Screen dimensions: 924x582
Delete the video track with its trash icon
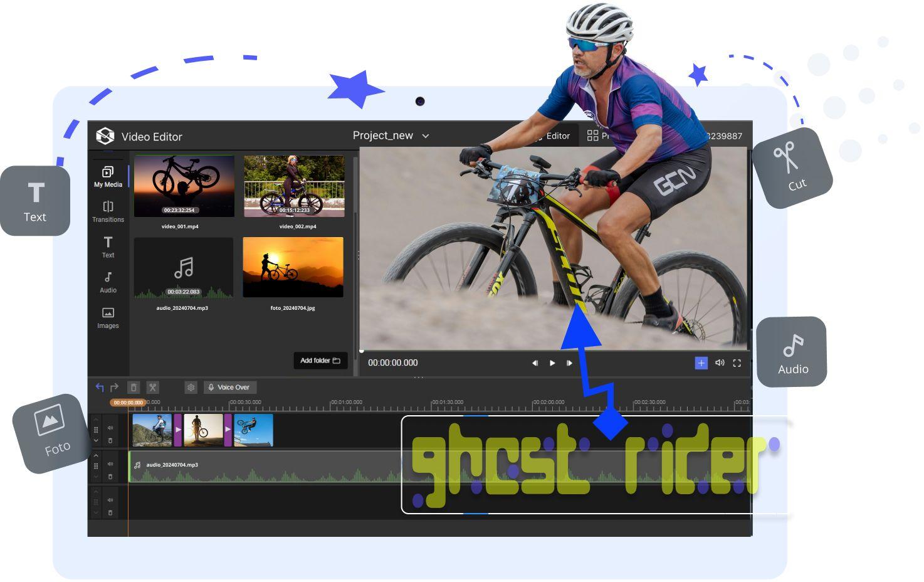pyautogui.click(x=110, y=441)
